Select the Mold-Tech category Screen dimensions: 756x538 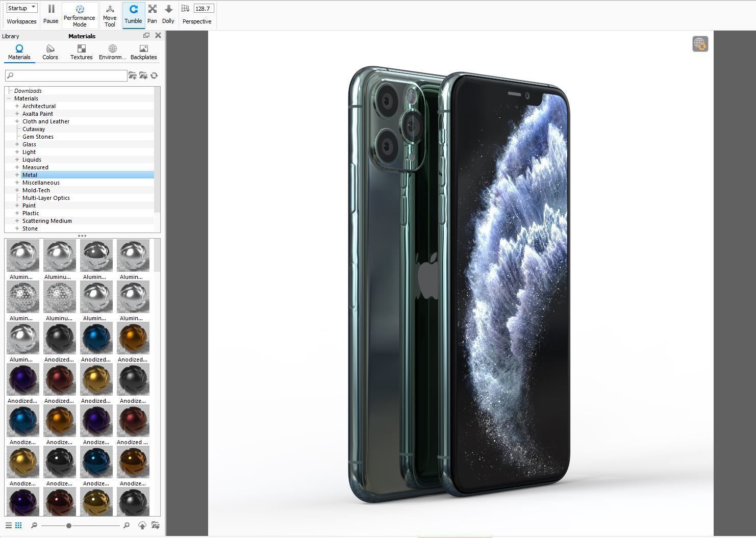coord(36,190)
